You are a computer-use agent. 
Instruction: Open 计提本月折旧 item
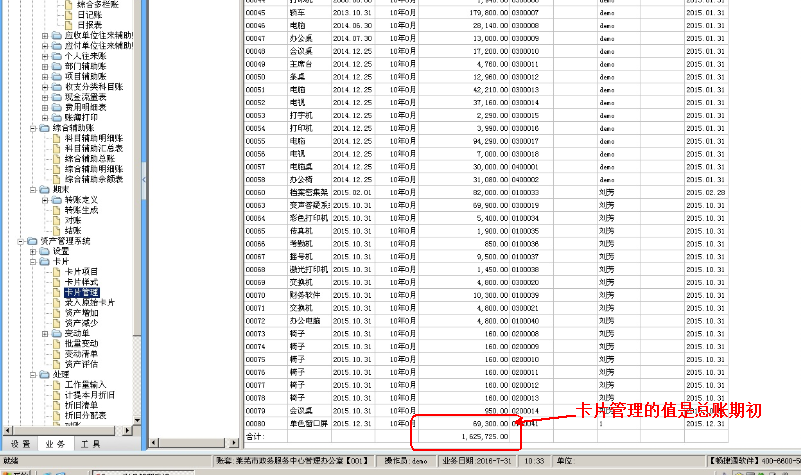click(x=90, y=395)
